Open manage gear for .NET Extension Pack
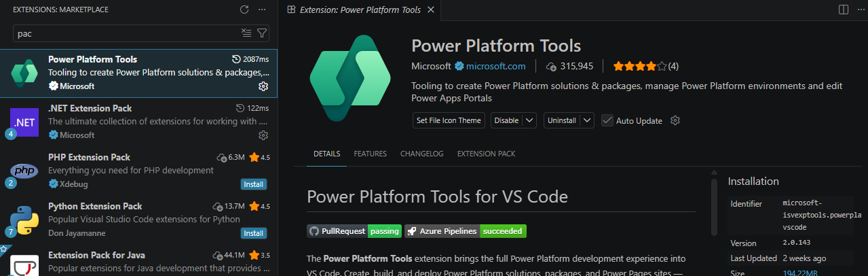This screenshot has width=868, height=276. [x=263, y=135]
